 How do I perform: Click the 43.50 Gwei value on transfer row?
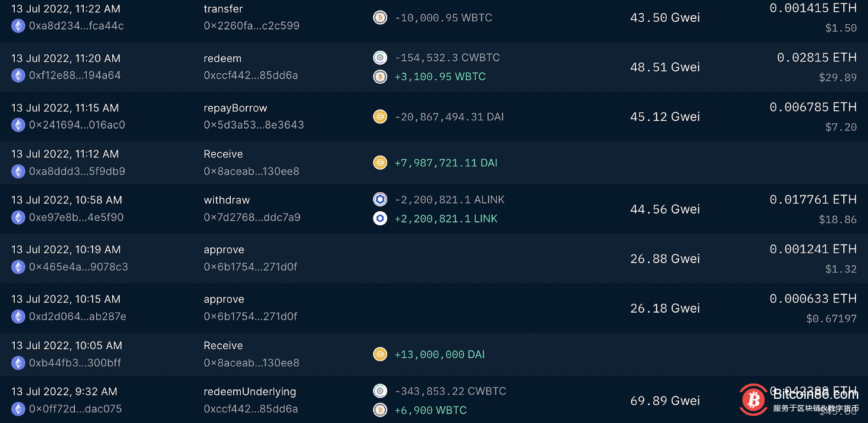[664, 17]
